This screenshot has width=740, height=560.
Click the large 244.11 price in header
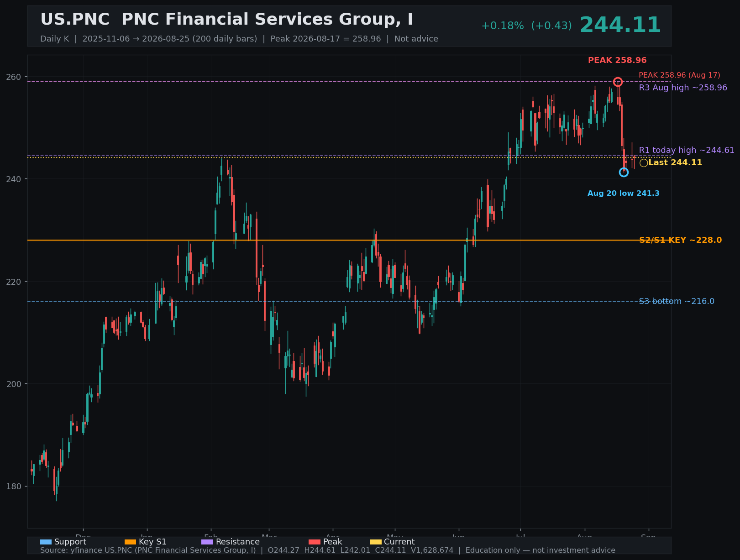coord(620,25)
